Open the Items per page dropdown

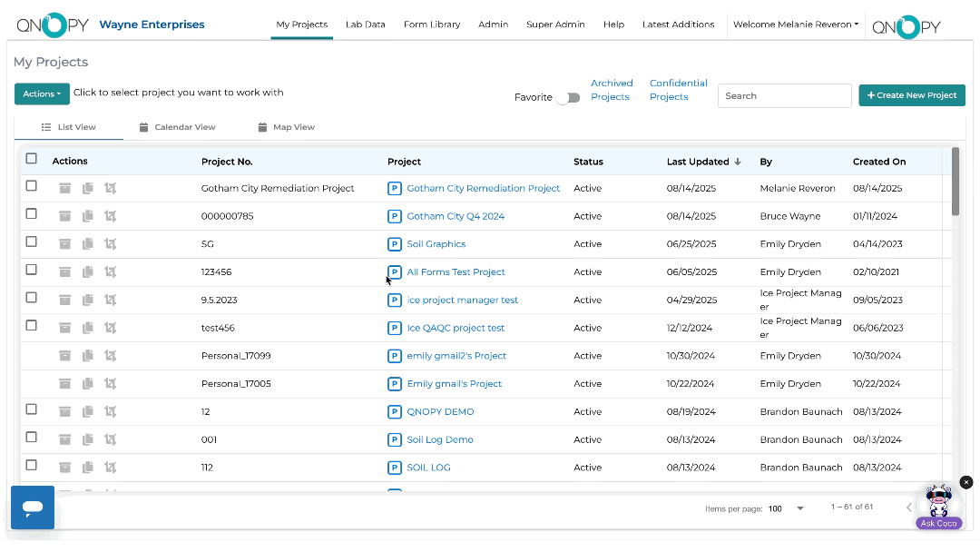786,508
